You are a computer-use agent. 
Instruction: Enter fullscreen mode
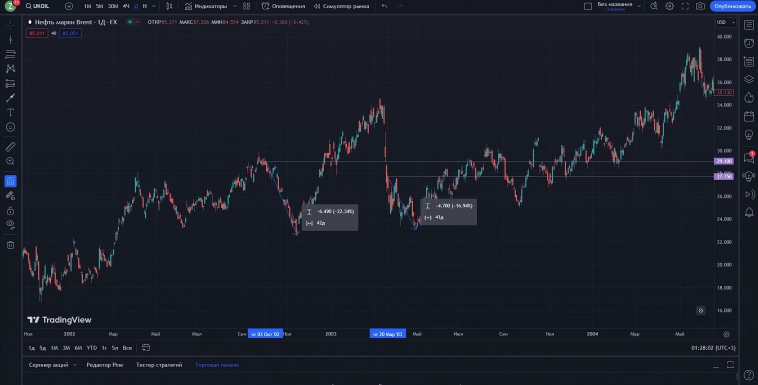pyautogui.click(x=685, y=6)
